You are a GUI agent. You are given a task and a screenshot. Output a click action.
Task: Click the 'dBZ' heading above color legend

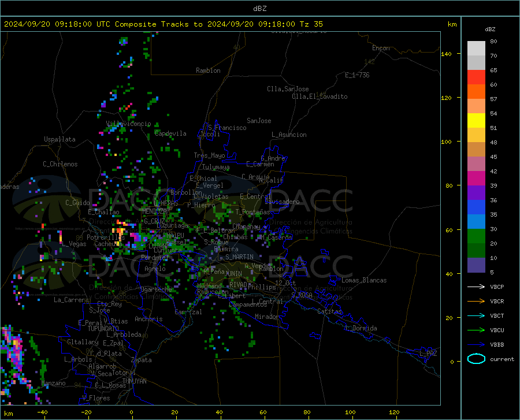[x=490, y=29]
